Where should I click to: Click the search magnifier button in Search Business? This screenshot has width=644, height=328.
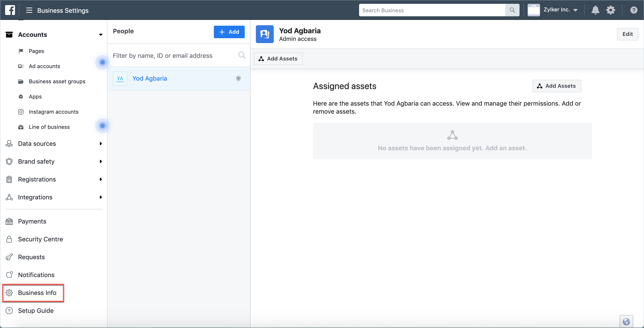click(x=512, y=10)
